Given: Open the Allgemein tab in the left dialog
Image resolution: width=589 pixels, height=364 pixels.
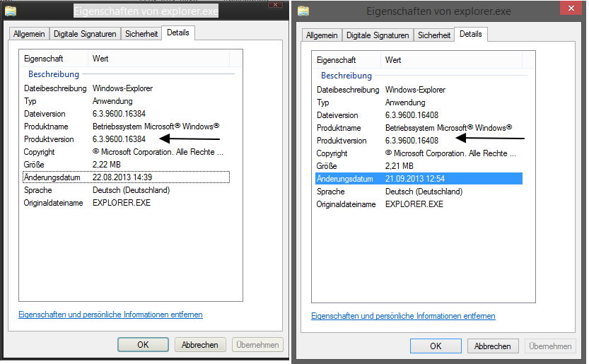Looking at the screenshot, I should point(29,33).
